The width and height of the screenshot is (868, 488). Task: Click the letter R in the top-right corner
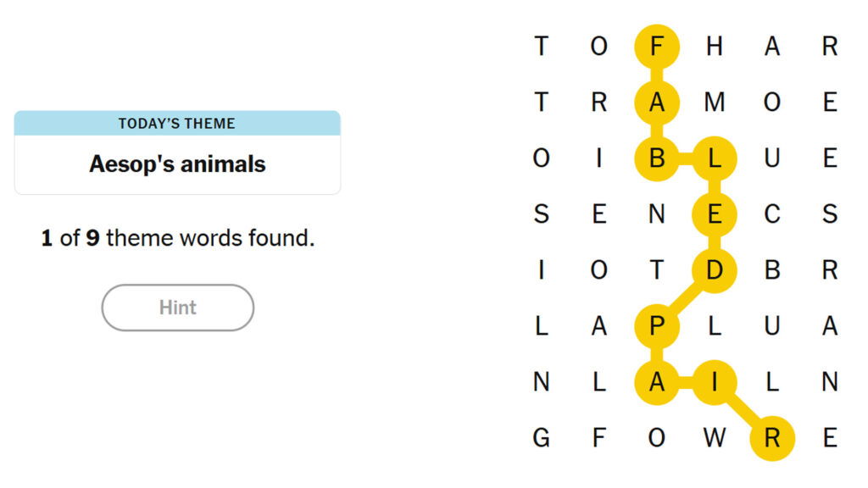[829, 46]
